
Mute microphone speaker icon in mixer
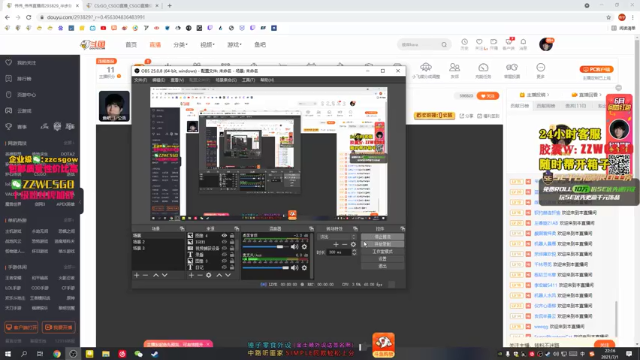295,268
